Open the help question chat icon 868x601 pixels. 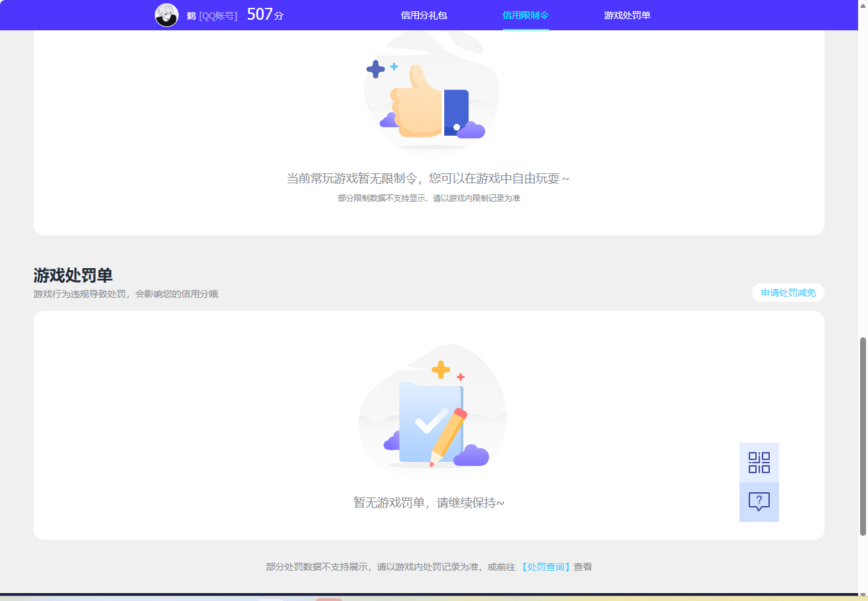coord(759,502)
